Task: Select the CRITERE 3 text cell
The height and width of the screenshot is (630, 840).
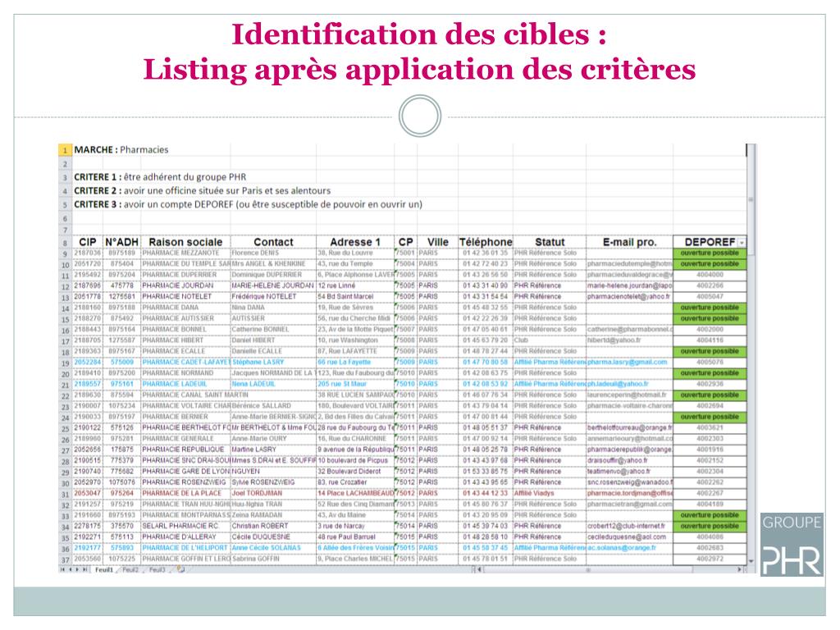Action: point(248,204)
